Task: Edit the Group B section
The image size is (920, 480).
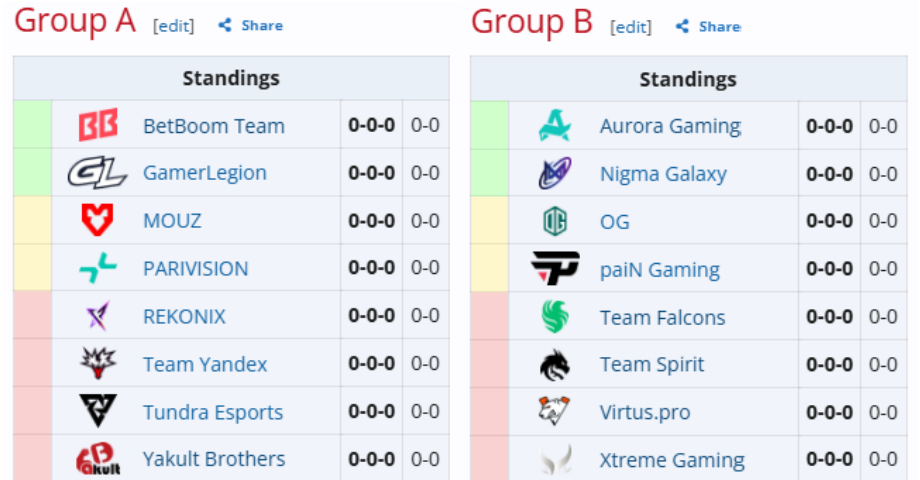Action: [631, 27]
